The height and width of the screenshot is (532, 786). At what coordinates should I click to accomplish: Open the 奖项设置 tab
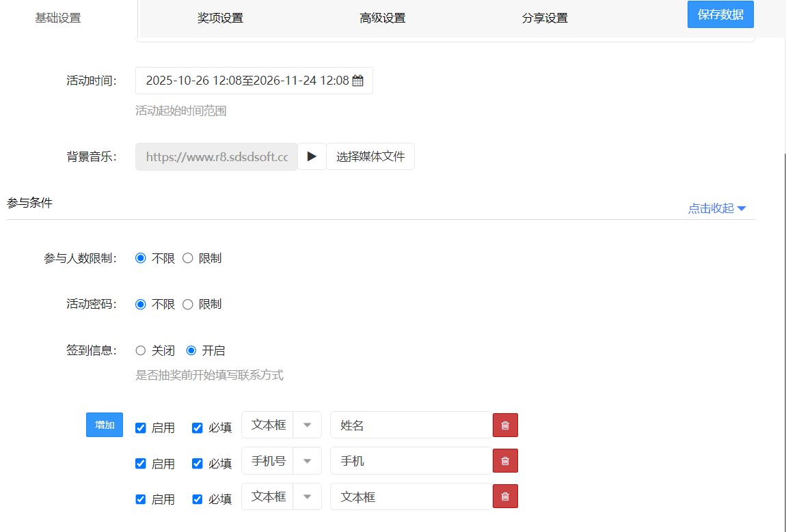click(220, 18)
